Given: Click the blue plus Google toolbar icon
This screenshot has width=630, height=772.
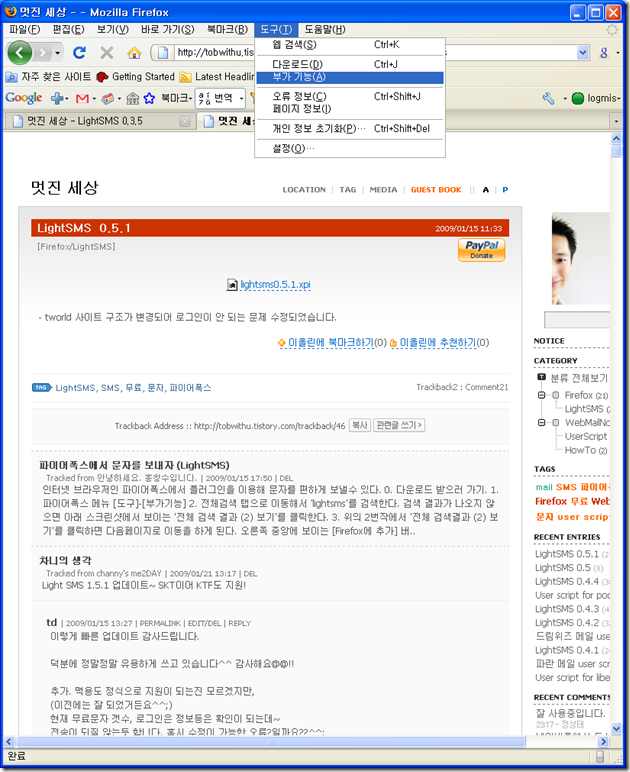Looking at the screenshot, I should 57,98.
